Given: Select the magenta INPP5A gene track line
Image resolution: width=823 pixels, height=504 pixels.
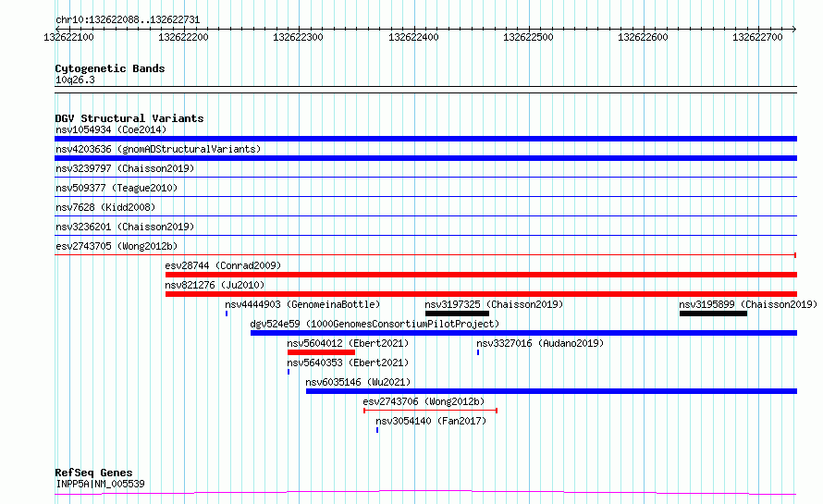Looking at the screenshot, I should point(425,493).
